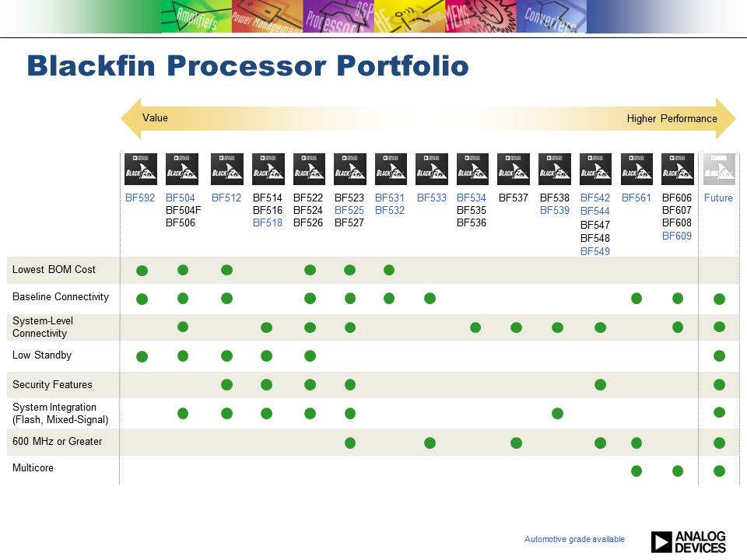The width and height of the screenshot is (747, 560).
Task: Open the BF549 product link
Action: point(595,251)
